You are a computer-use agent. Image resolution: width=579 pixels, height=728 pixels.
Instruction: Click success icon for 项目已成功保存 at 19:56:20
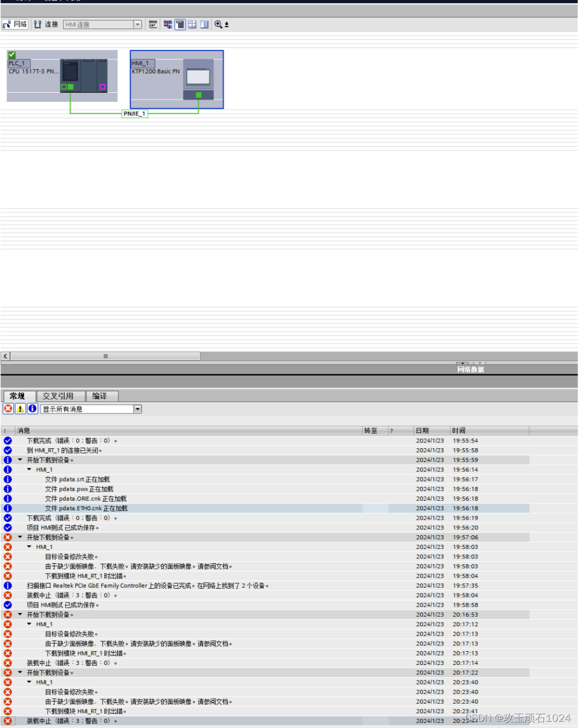pyautogui.click(x=8, y=528)
